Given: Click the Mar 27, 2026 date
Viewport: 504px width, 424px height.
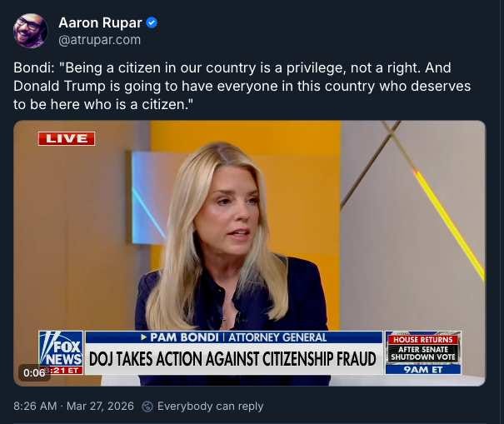Looking at the screenshot, I should point(100,407).
